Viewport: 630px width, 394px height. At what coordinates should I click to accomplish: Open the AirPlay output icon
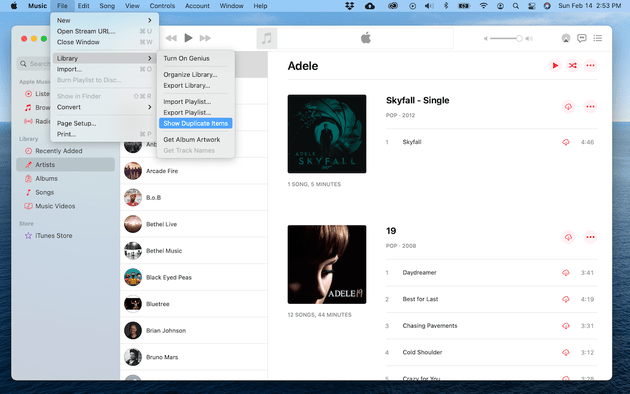click(x=566, y=38)
